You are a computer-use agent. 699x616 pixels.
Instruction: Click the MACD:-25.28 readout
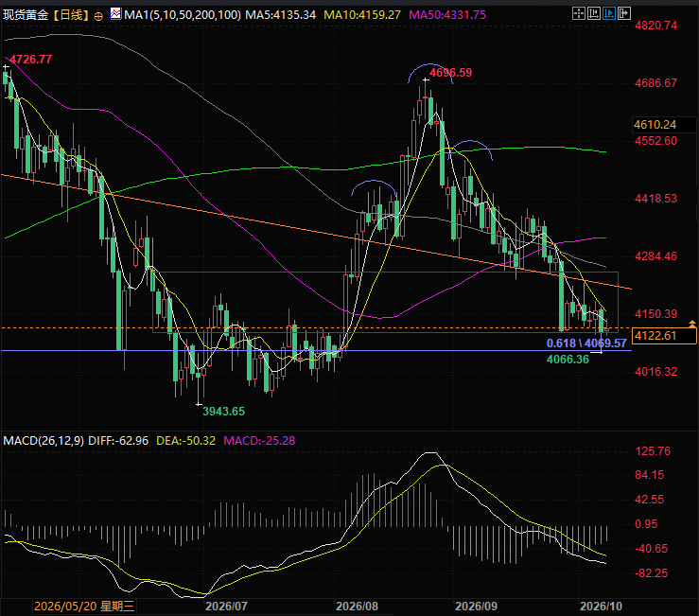259,441
